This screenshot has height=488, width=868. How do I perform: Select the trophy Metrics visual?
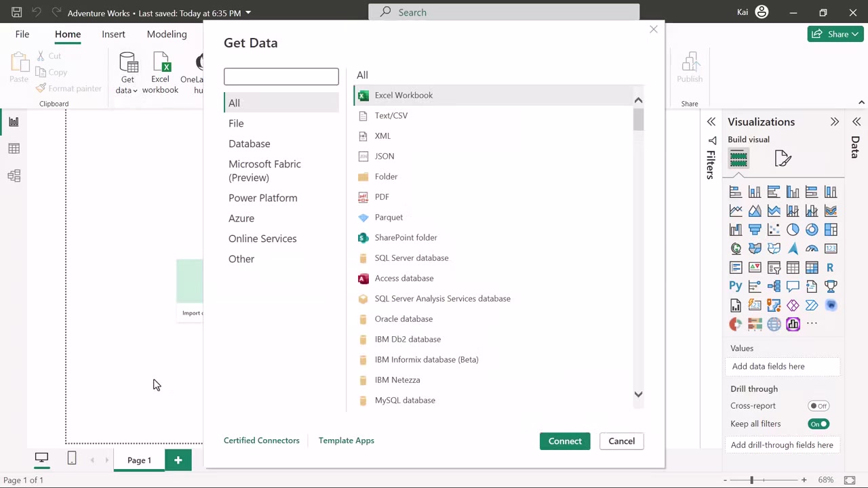[x=831, y=287]
